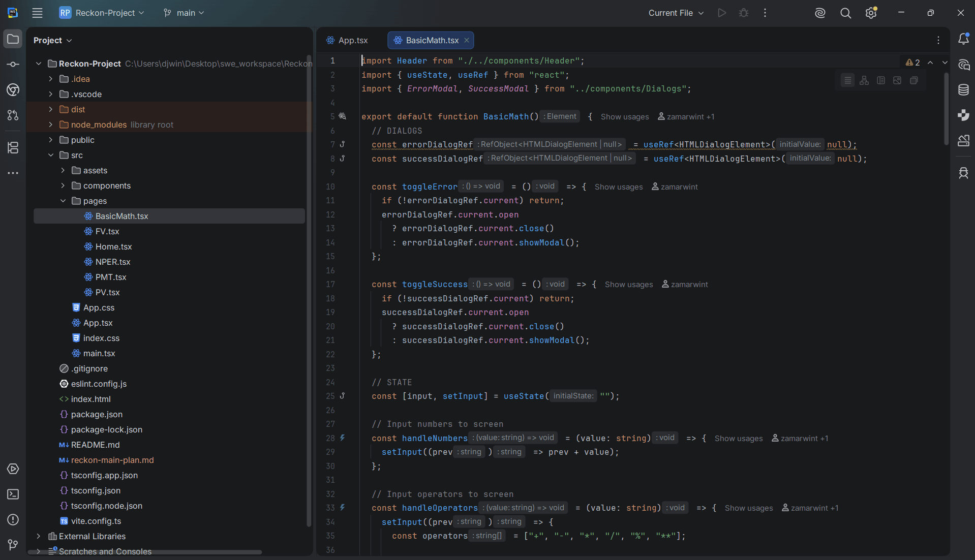
Task: Open the Problems tool window
Action: point(13,520)
